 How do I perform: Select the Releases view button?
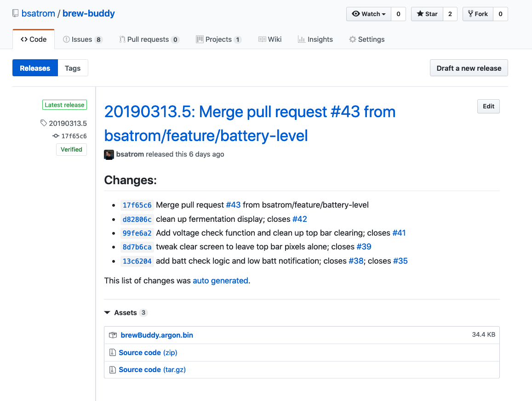(x=35, y=68)
